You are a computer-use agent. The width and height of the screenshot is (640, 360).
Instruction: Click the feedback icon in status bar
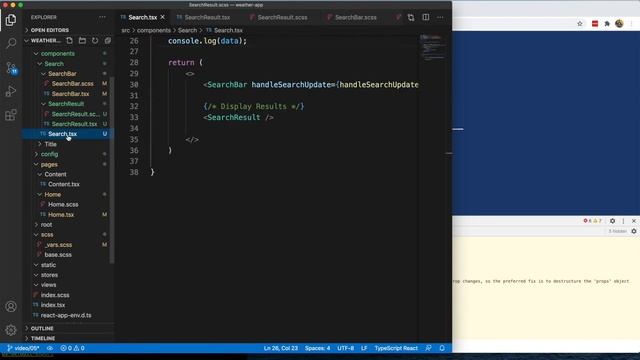point(428,348)
